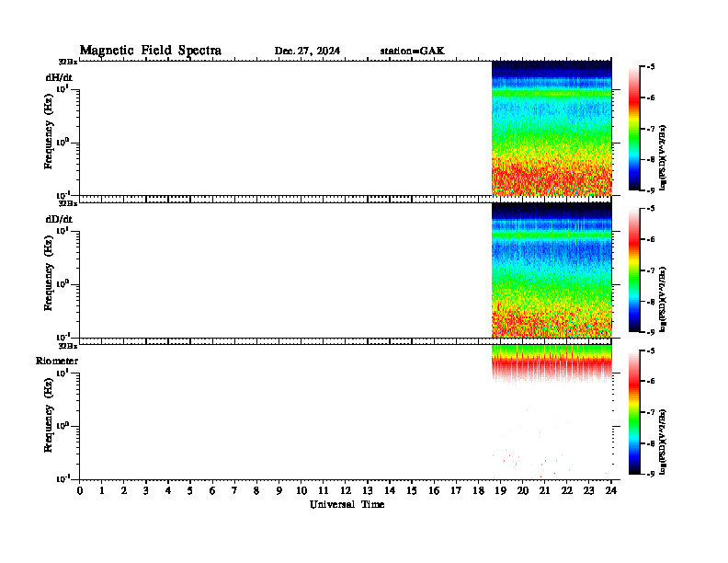
Task: Pick the dD/dt panel color bar
Action: click(634, 270)
